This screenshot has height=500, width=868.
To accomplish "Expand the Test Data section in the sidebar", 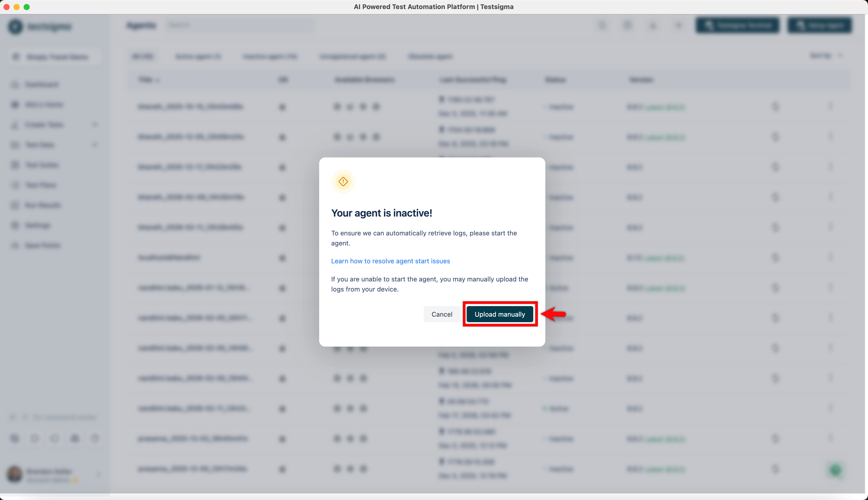I will 95,145.
